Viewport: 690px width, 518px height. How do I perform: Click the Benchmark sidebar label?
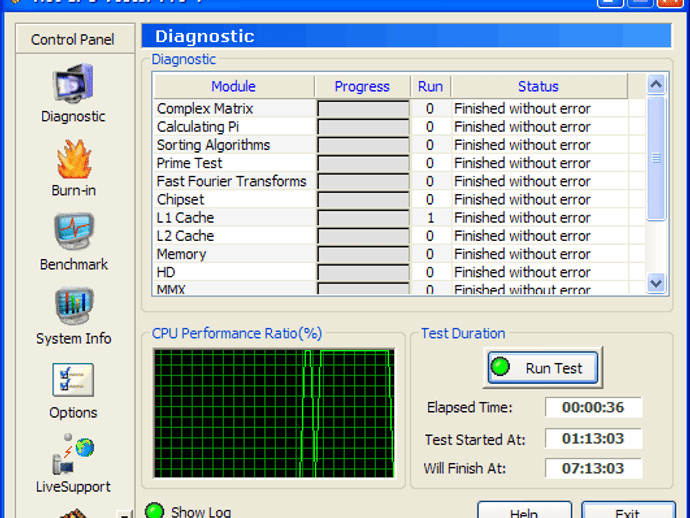(74, 264)
